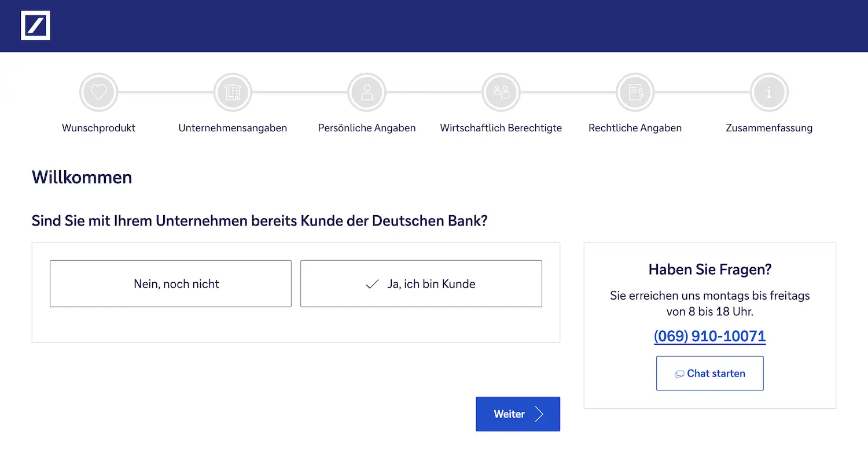Click the question about Deutsche Bank customer
This screenshot has width=868, height=454.
coord(260,221)
